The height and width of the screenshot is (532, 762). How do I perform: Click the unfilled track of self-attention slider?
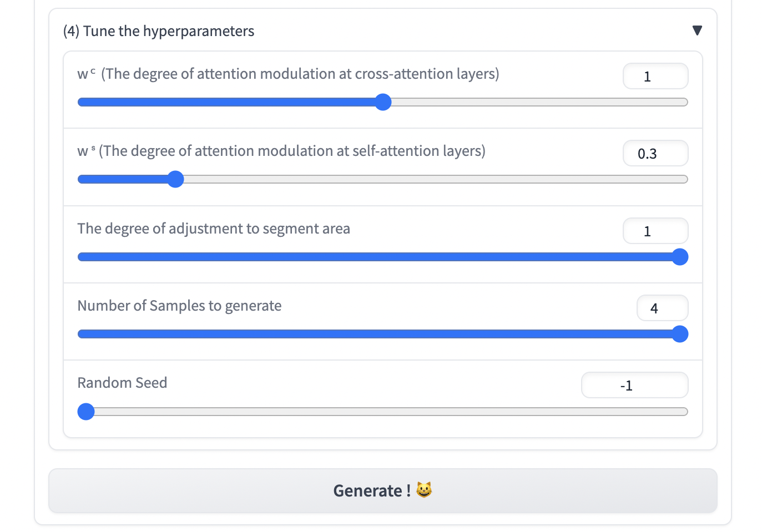[433, 179]
